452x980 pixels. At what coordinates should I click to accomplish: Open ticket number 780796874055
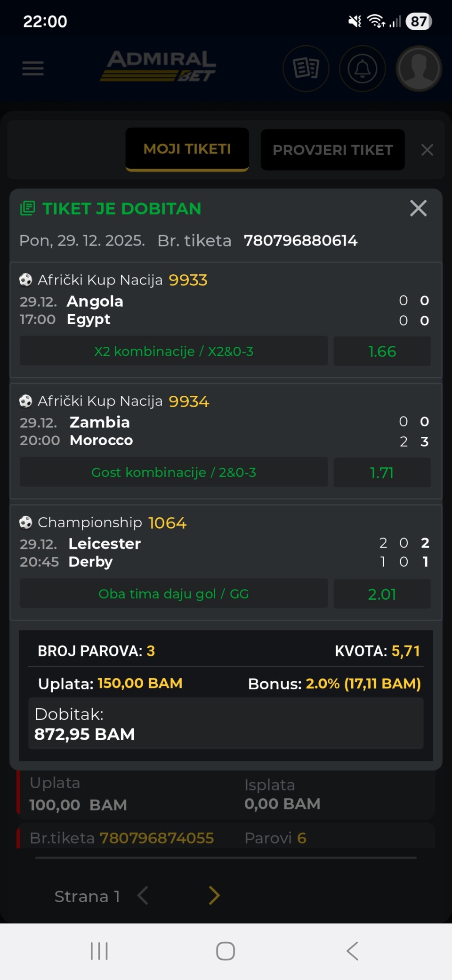157,838
